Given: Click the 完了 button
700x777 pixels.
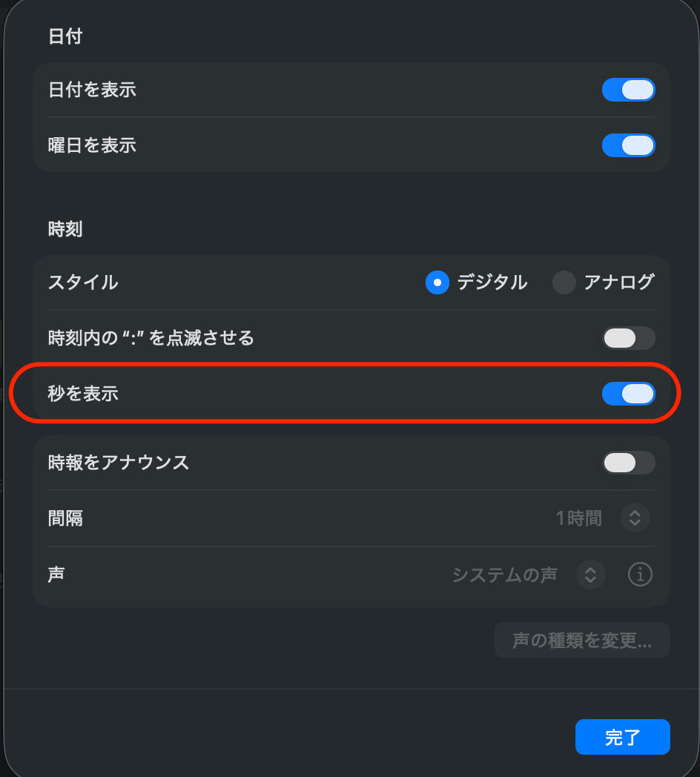Looking at the screenshot, I should (x=622, y=737).
